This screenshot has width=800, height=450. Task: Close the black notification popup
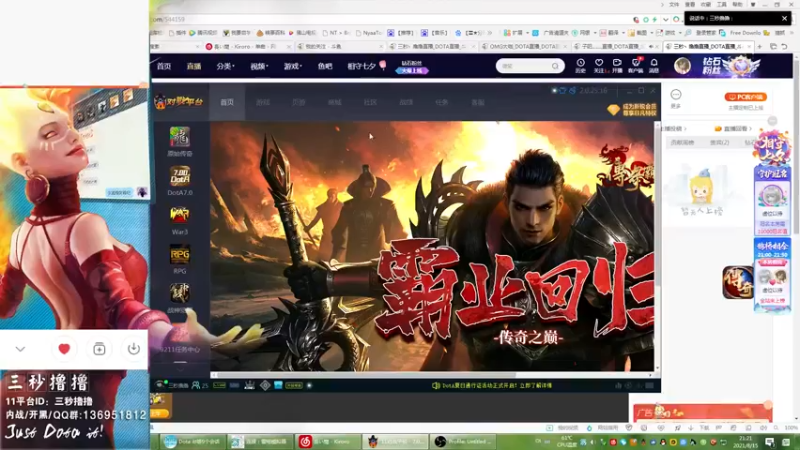click(784, 18)
